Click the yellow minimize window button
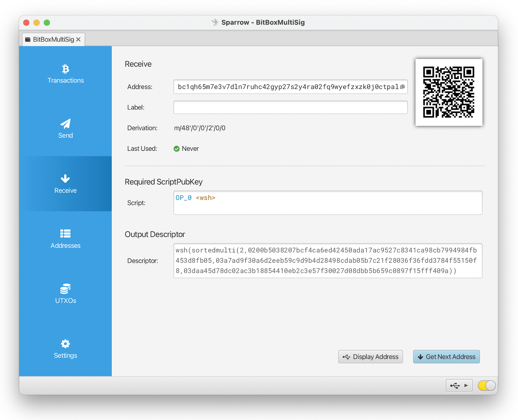Screen dimensions: 518x420 tap(37, 23)
